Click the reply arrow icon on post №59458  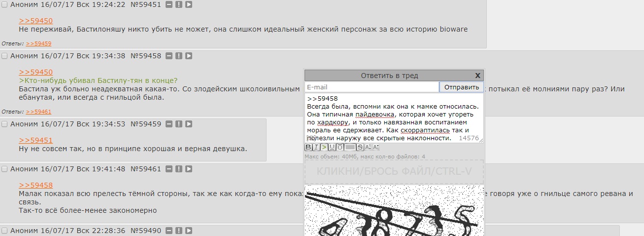[x=189, y=56]
